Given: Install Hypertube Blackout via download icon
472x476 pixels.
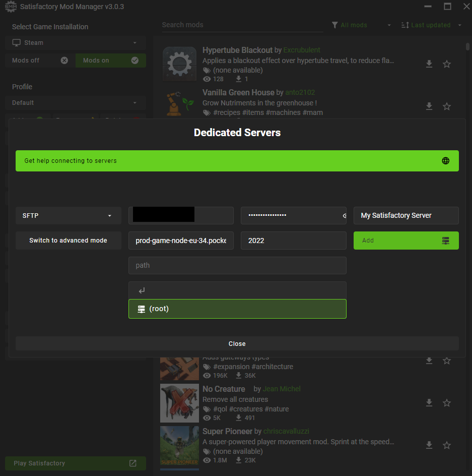Looking at the screenshot, I should pos(429,64).
